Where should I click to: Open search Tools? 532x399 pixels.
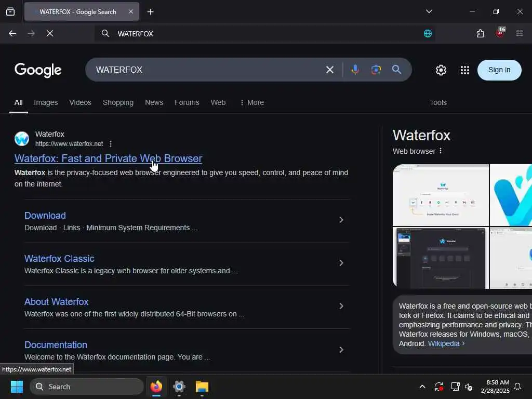[438, 102]
